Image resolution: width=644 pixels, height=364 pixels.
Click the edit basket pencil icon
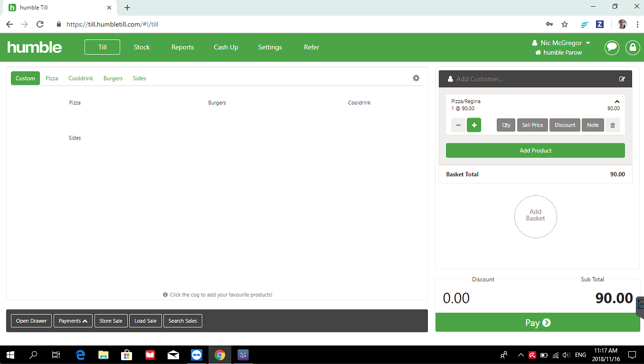(x=622, y=79)
